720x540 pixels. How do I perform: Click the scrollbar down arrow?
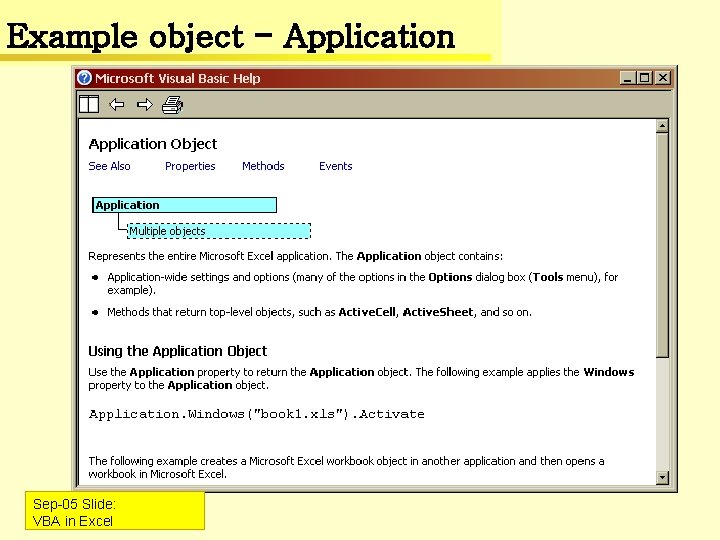click(x=662, y=477)
